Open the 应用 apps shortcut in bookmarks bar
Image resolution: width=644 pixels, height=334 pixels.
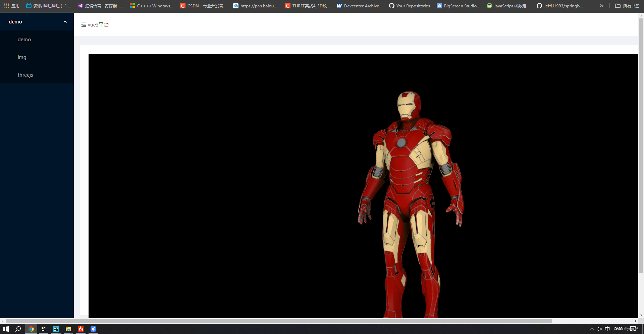tap(12, 6)
